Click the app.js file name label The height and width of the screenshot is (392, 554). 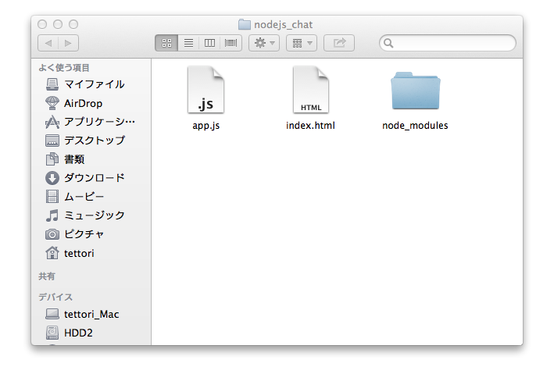click(x=206, y=126)
